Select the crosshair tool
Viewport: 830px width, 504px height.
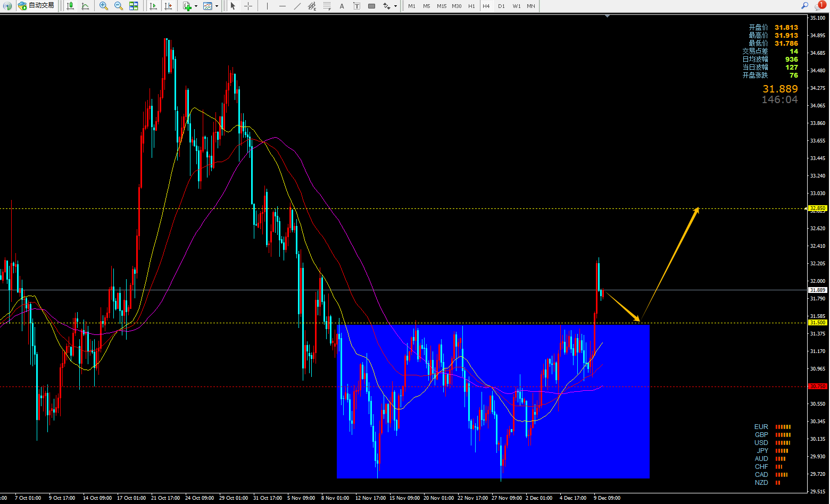248,6
